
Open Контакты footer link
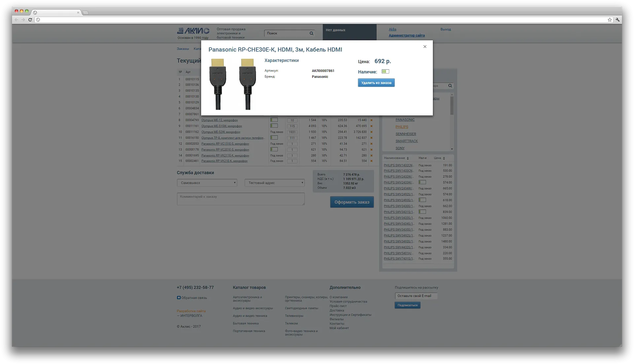click(x=337, y=324)
